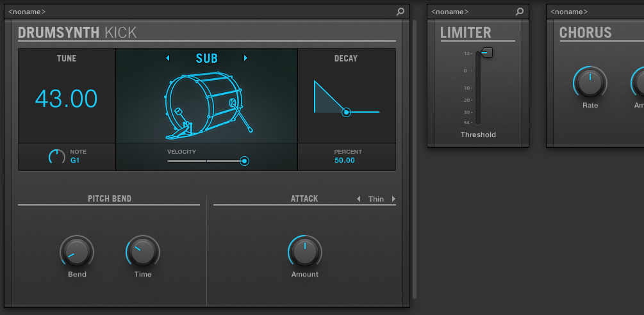Open the SUB kick type selector
This screenshot has width=644, height=315.
coord(206,58)
